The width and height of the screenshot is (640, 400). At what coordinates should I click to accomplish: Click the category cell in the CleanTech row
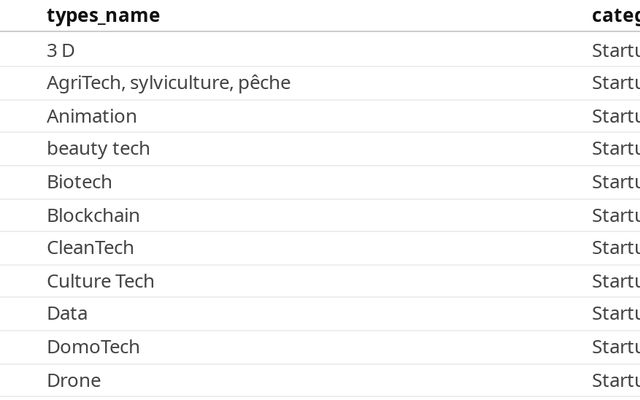[x=615, y=248]
